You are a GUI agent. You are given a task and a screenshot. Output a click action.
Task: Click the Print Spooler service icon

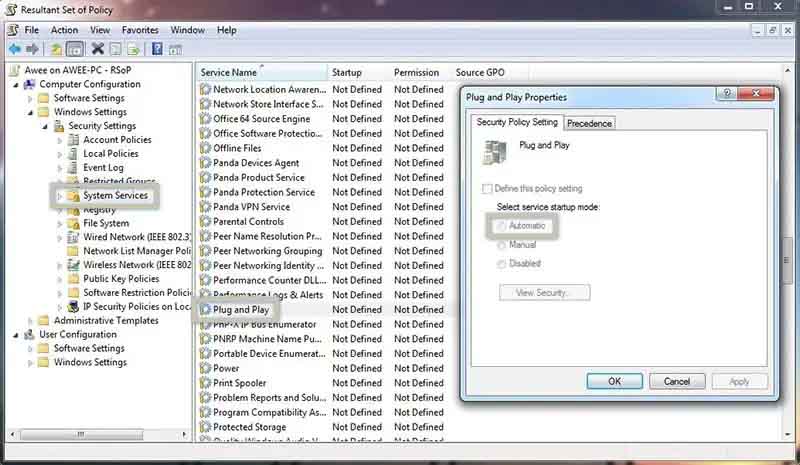pos(205,383)
